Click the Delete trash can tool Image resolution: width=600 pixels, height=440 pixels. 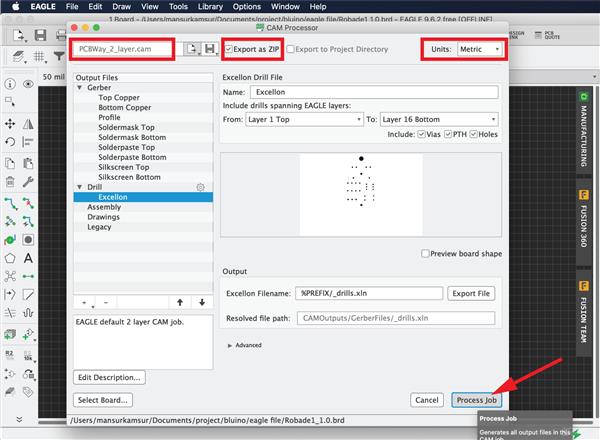(x=9, y=182)
